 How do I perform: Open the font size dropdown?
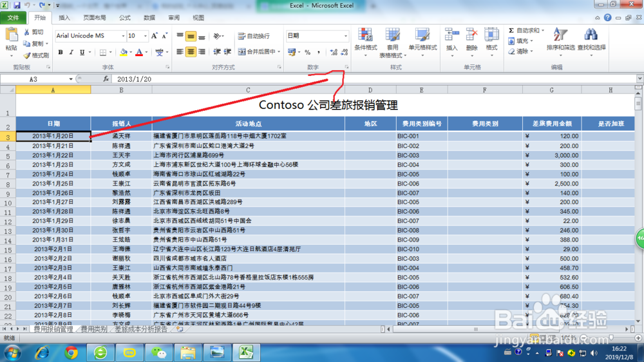[x=145, y=36]
